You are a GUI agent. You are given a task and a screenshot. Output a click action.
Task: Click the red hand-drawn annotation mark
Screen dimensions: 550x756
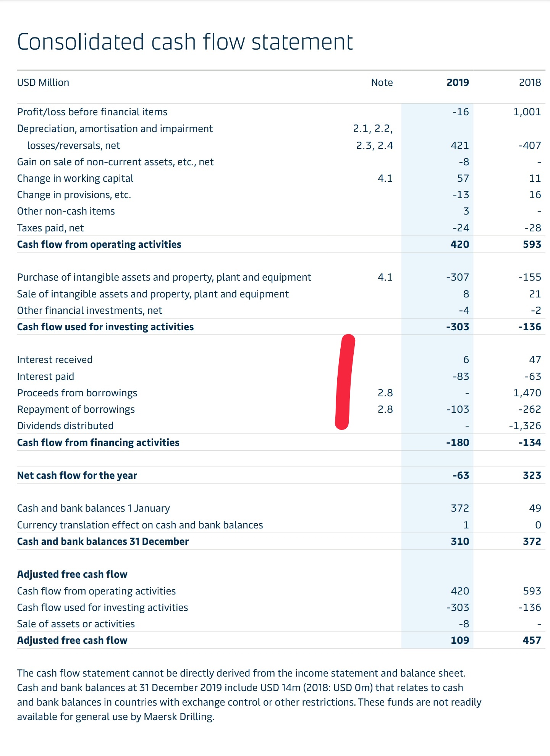[x=345, y=382]
